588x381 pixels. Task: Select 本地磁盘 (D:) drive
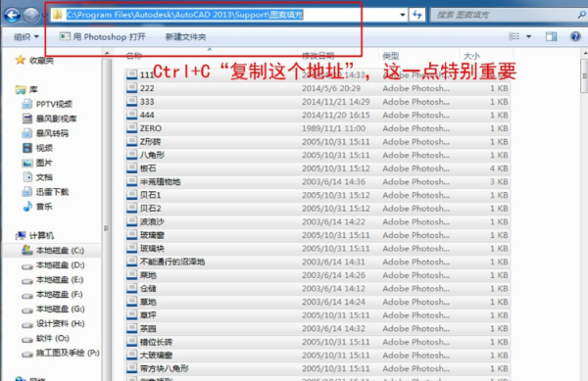click(53, 265)
